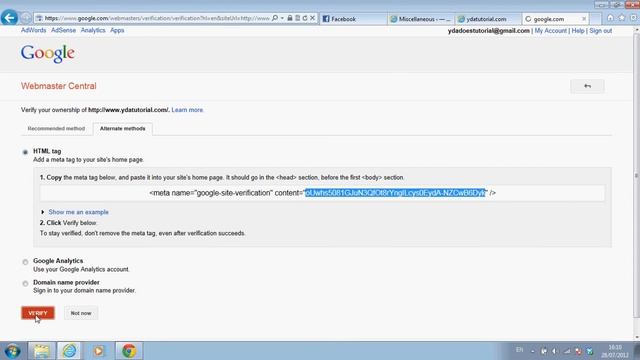The image size is (640, 360).
Task: Click the compatibility view icon in address bar
Action: coord(298,18)
